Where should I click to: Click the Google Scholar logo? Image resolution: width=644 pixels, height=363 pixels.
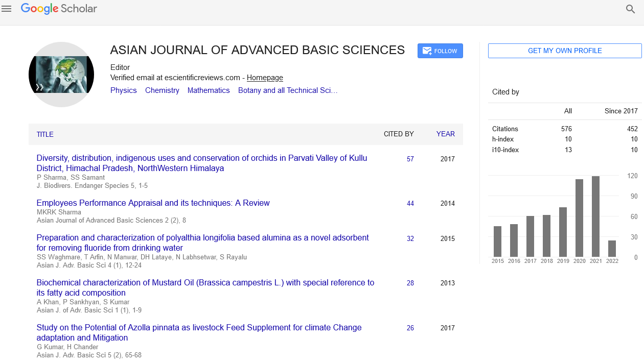tap(59, 9)
